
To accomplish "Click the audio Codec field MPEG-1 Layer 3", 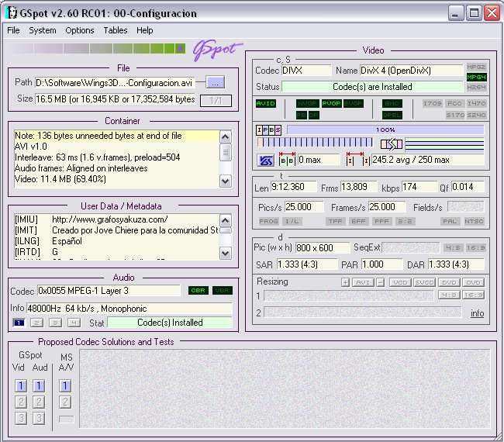I will pyautogui.click(x=109, y=291).
